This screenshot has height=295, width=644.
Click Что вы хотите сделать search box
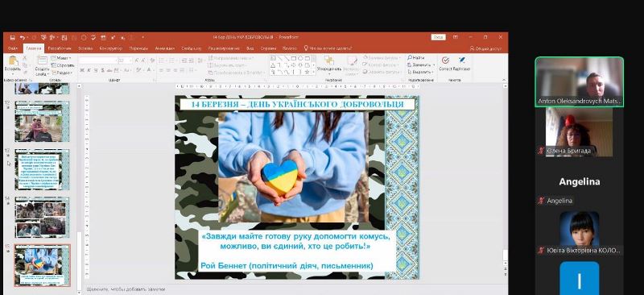coord(328,48)
